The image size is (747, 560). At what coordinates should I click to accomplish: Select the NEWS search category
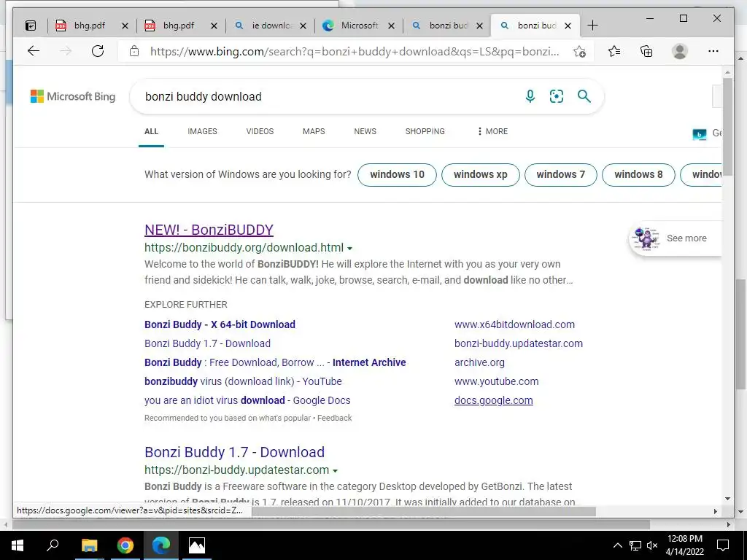pos(365,131)
